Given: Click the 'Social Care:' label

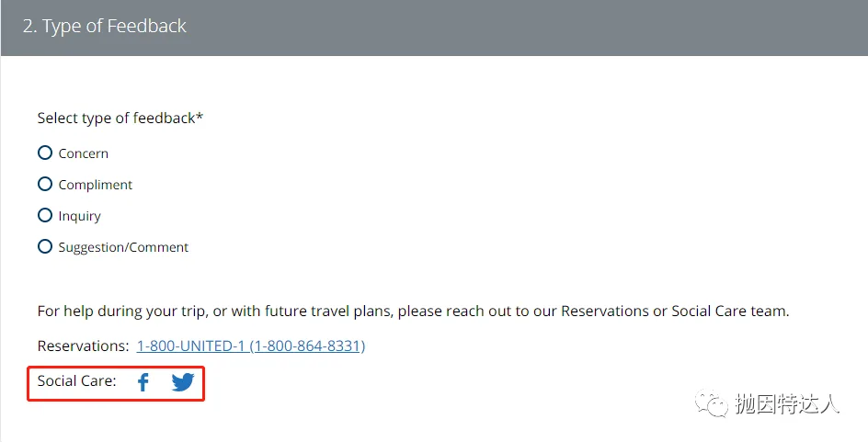Looking at the screenshot, I should click(77, 381).
